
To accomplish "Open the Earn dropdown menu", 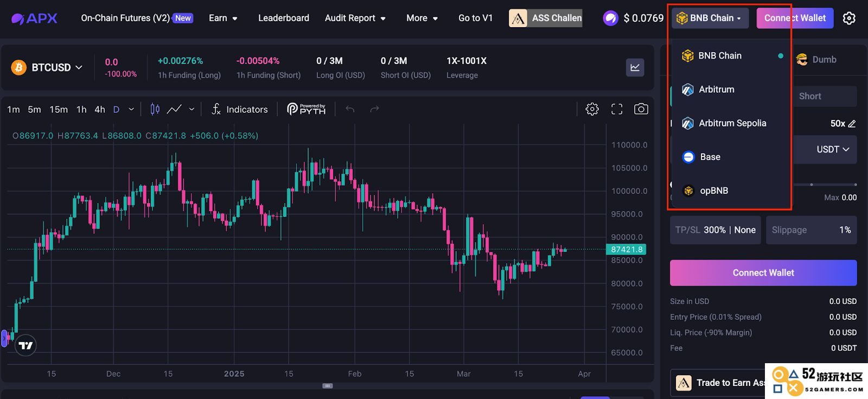I will (x=223, y=18).
